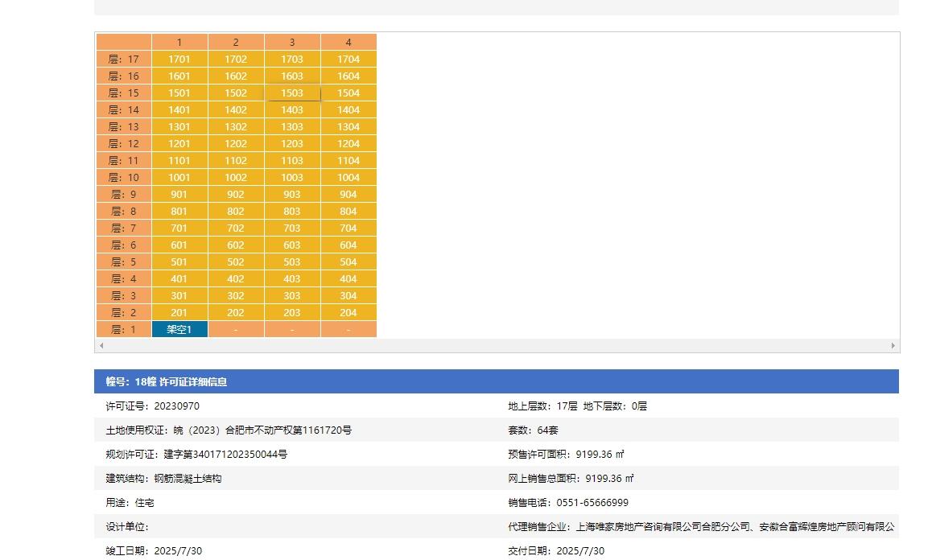Select unit 504
932x560 pixels.
(x=349, y=261)
